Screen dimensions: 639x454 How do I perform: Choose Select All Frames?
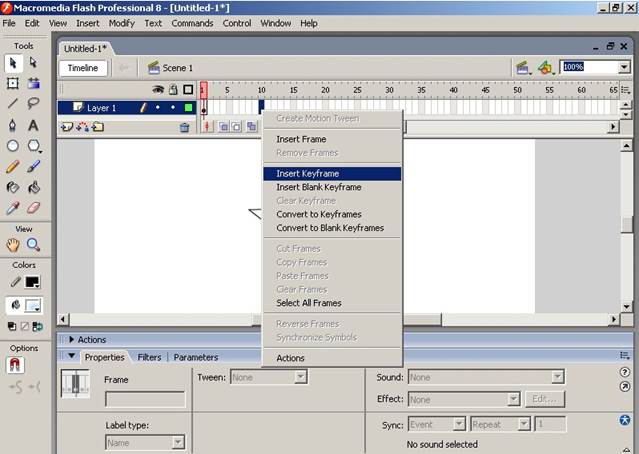332,303
